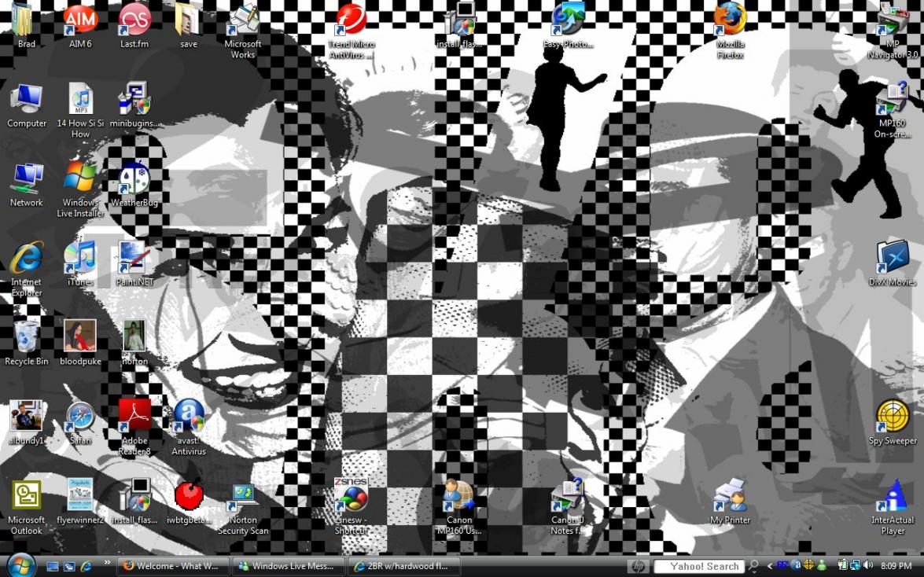Image resolution: width=924 pixels, height=577 pixels.
Task: Open the green Messenger tray icon
Action: [x=822, y=566]
